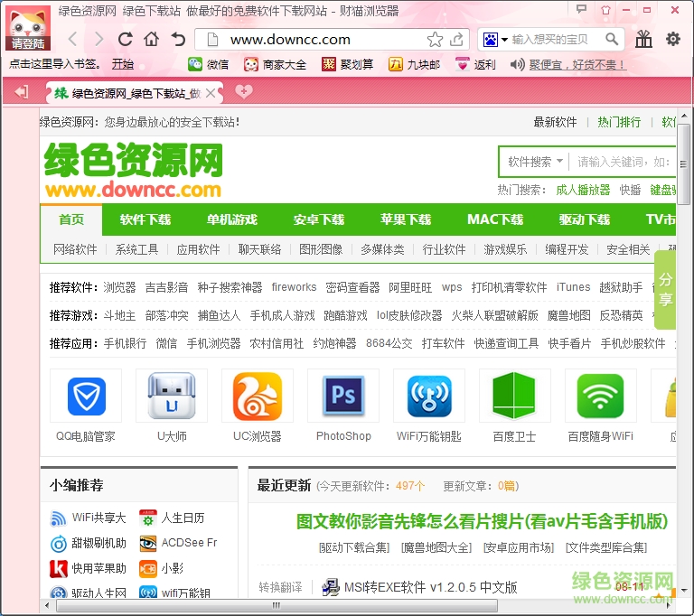
Task: Open the PhotoShop software icon
Action: pyautogui.click(x=343, y=397)
